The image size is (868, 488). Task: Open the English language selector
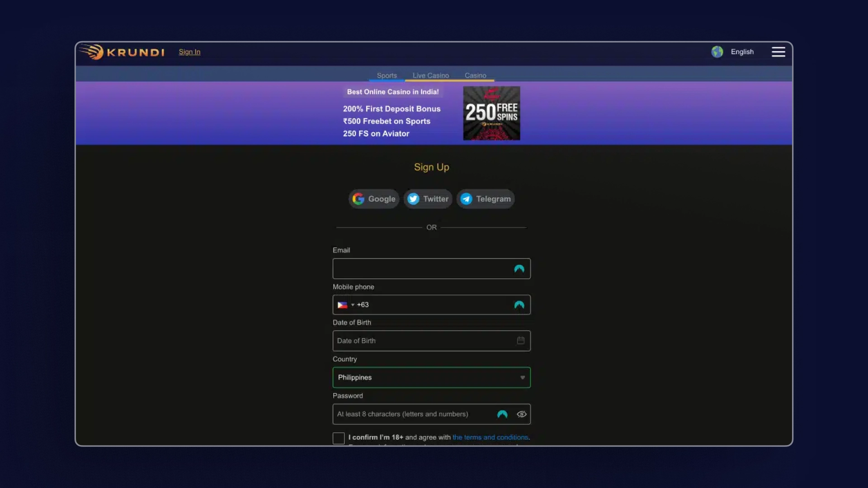pos(742,52)
